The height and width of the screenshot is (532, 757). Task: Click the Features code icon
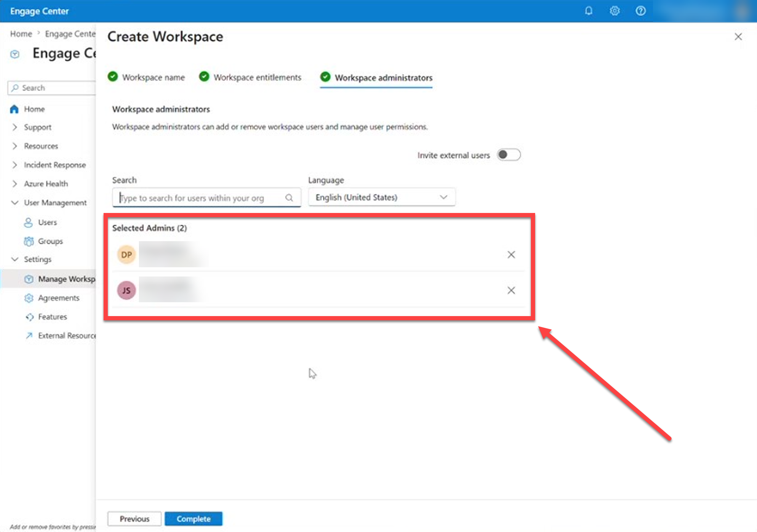point(29,317)
